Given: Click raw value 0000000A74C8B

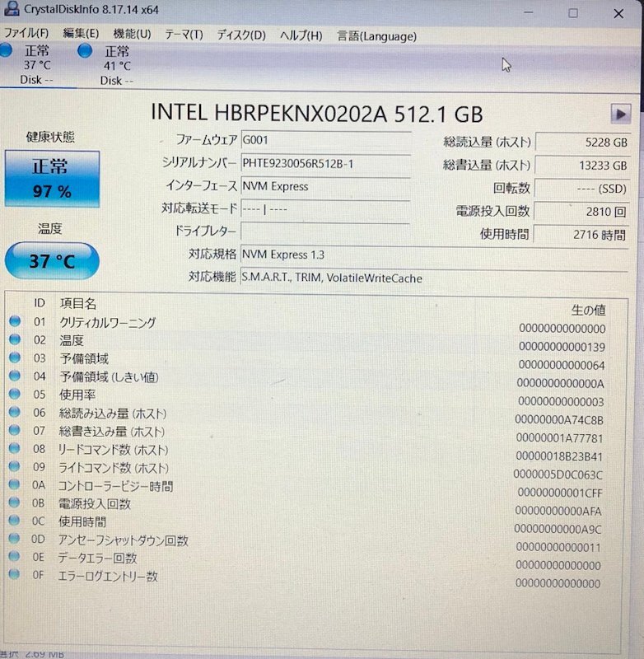Looking at the screenshot, I should click(x=559, y=420).
